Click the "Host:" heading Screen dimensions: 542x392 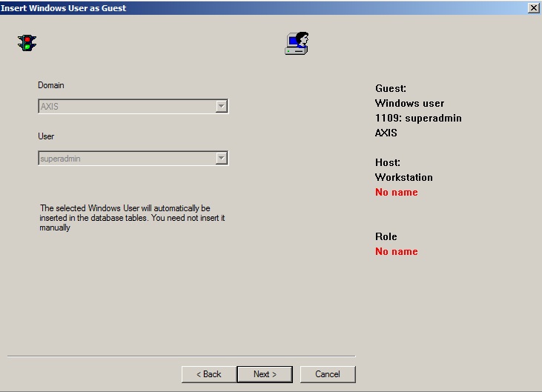[x=388, y=162]
